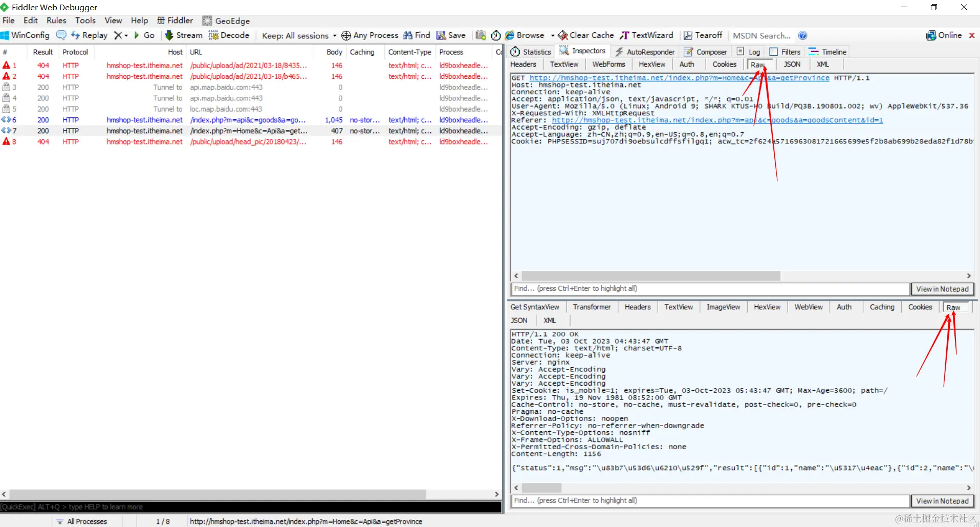Viewport: 980px width, 527px height.
Task: Clear the browser cache
Action: (586, 35)
